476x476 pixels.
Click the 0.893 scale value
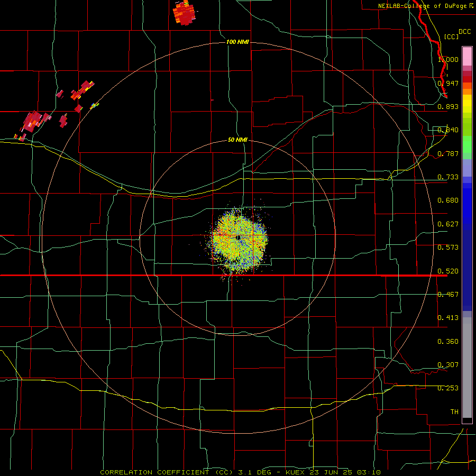(x=448, y=106)
